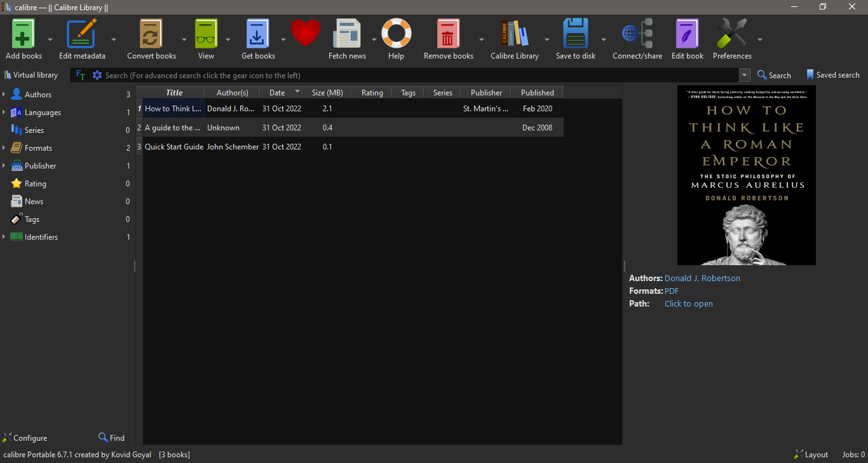Expand the Formats category
868x463 pixels.
4,148
